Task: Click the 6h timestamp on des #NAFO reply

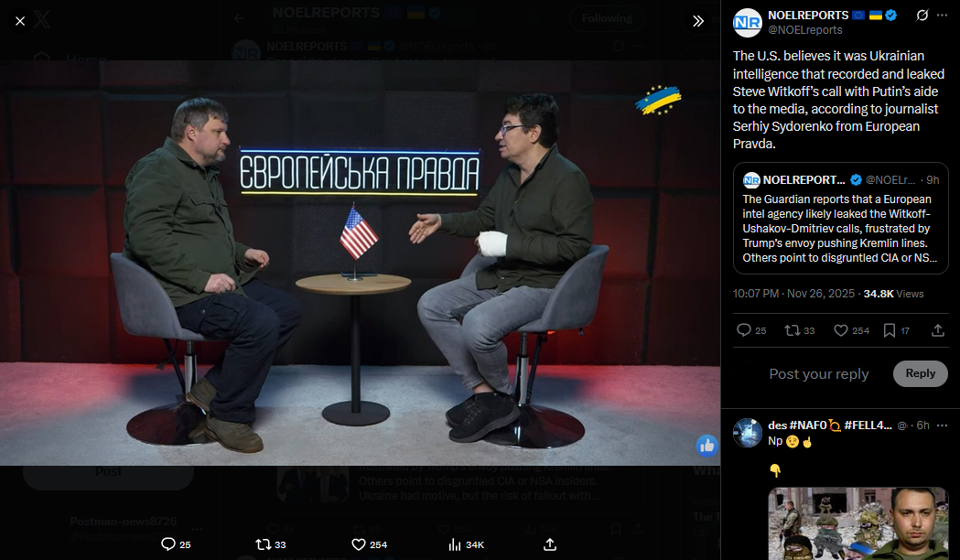Action: coord(922,425)
